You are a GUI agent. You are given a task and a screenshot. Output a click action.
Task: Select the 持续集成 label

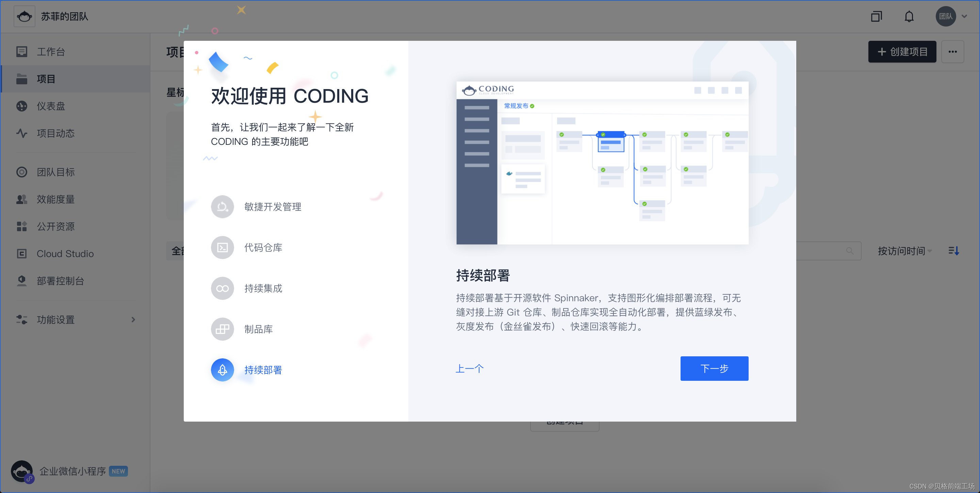[263, 289]
